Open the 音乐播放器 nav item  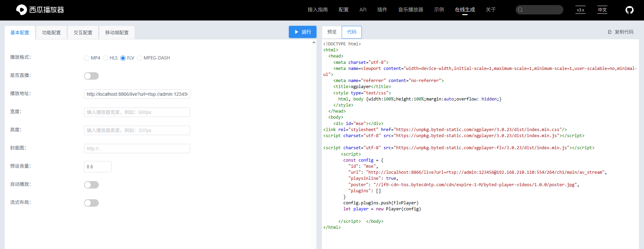[x=411, y=10]
